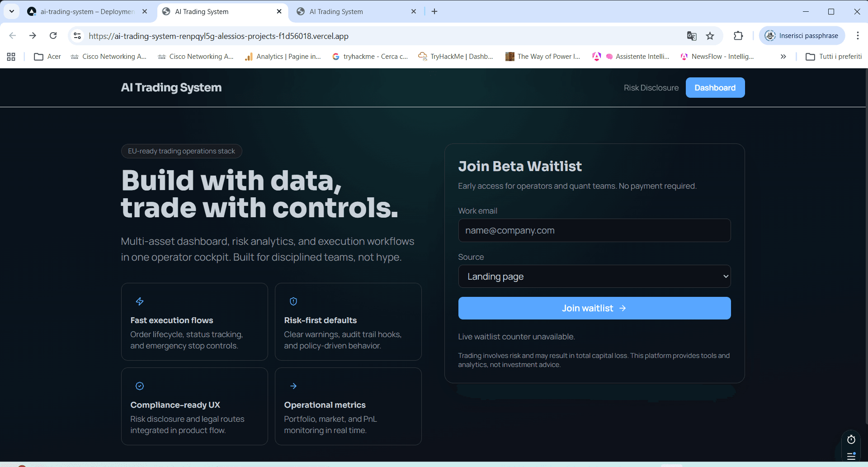The image size is (868, 467).
Task: Open the stopwatch timer widget at bottom right
Action: point(851,439)
